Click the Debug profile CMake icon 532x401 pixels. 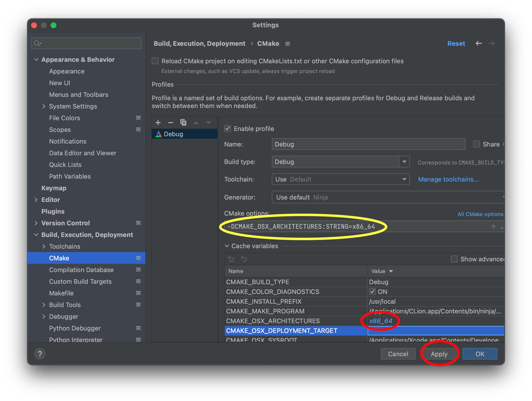pyautogui.click(x=159, y=134)
